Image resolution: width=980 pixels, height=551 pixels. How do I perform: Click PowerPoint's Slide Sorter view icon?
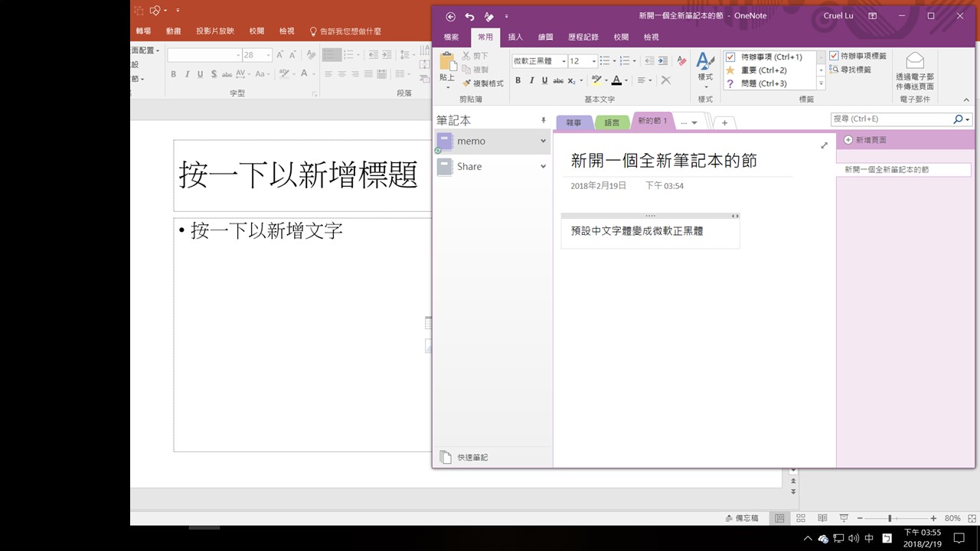[x=801, y=518]
